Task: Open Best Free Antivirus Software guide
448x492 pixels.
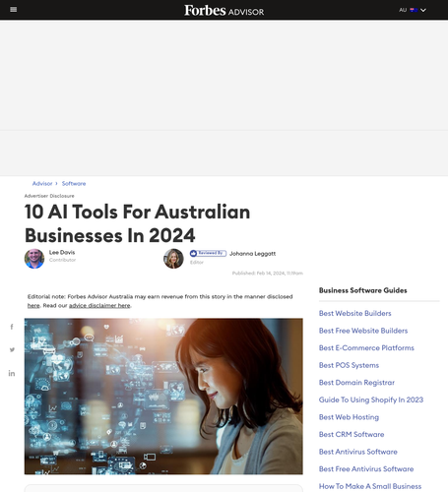Action: tap(366, 469)
